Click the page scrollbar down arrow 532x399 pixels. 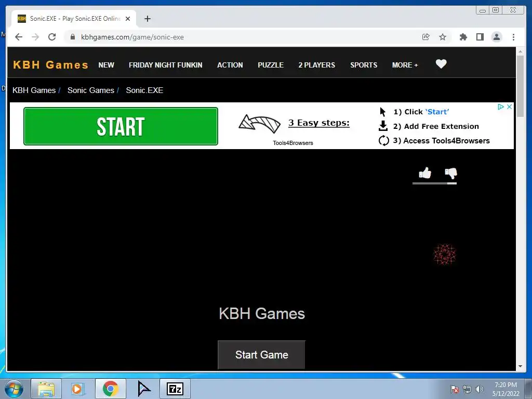click(520, 366)
